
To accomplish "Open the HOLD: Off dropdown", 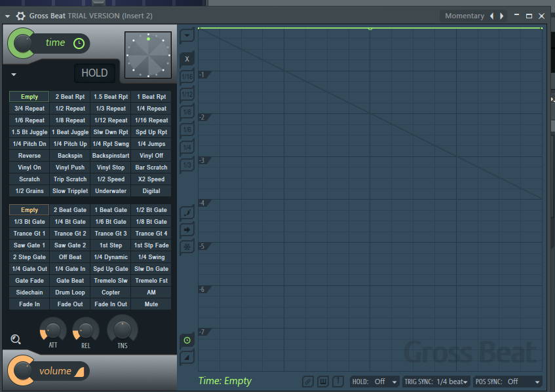I will click(375, 382).
